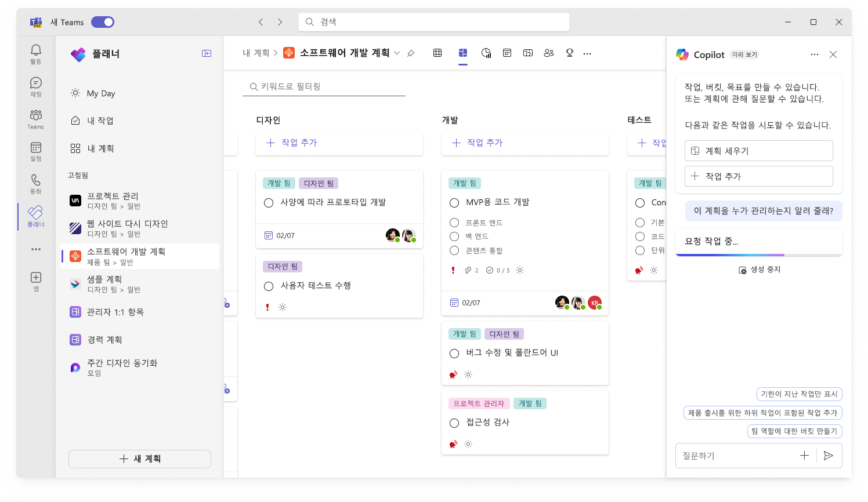Mark 접근성 검사 task complete
The width and height of the screenshot is (868, 502).
click(x=454, y=423)
